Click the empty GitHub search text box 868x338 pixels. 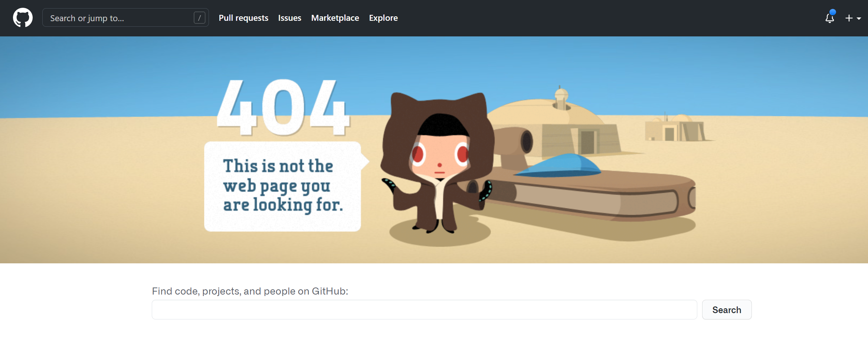[424, 310]
